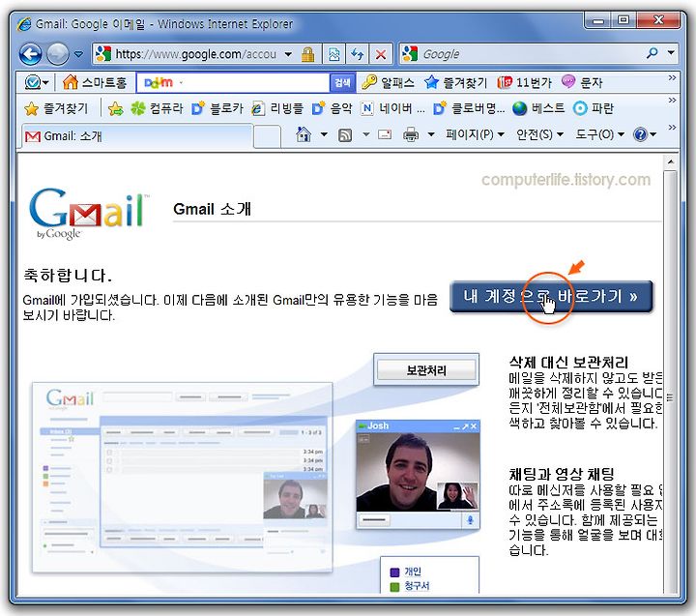
Task: Expand Daum toolbar overflow chevron
Action: pos(673,78)
